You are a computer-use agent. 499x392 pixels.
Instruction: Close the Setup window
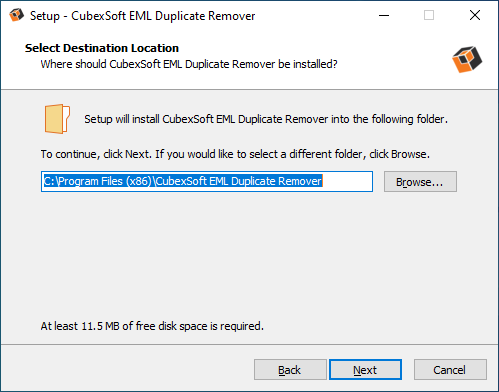[475, 15]
